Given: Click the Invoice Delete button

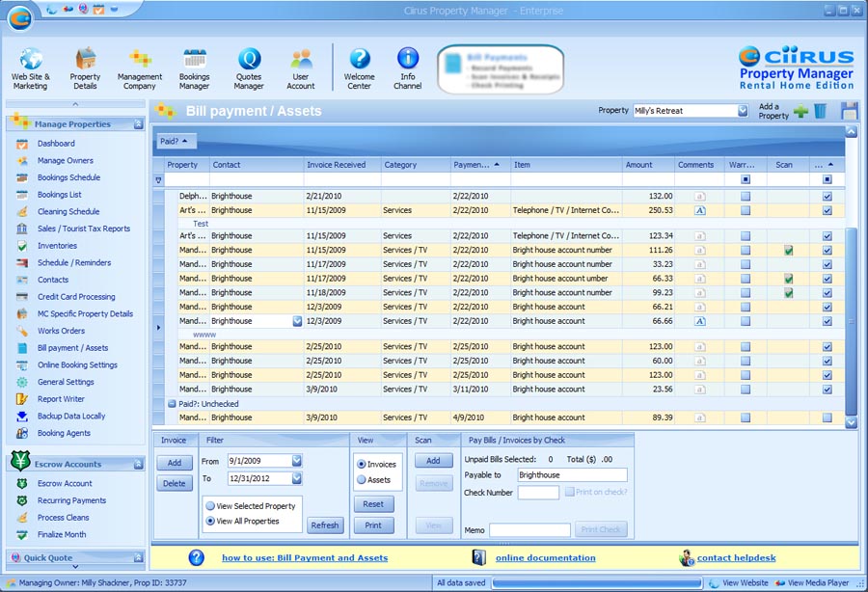Looking at the screenshot, I should 175,484.
